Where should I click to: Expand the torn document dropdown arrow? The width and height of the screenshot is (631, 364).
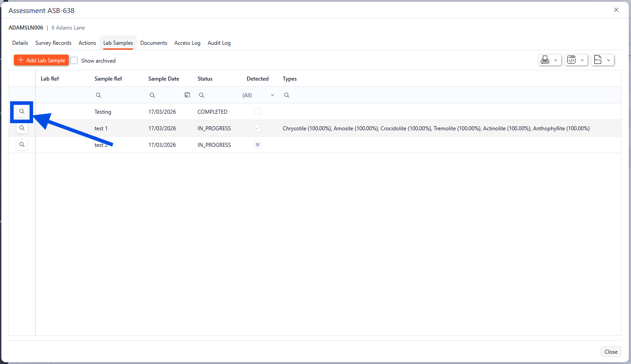click(609, 60)
